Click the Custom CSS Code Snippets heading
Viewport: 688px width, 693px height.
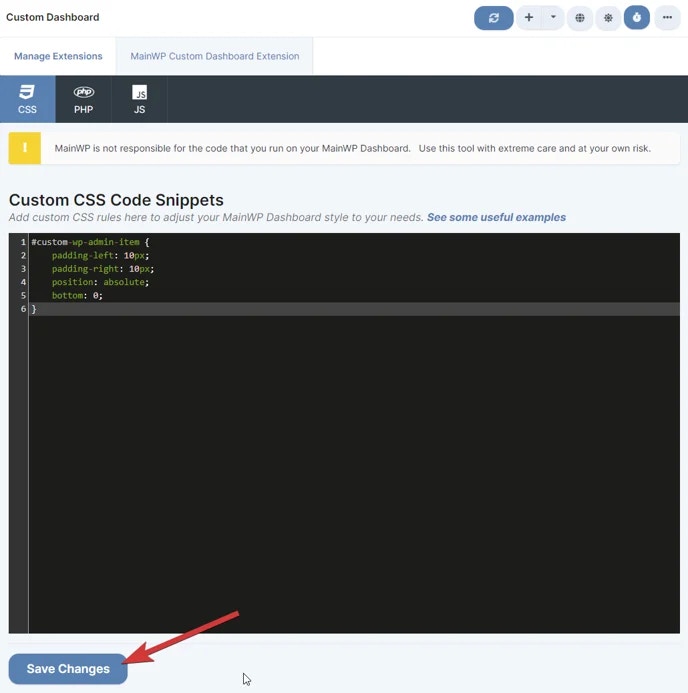point(116,200)
